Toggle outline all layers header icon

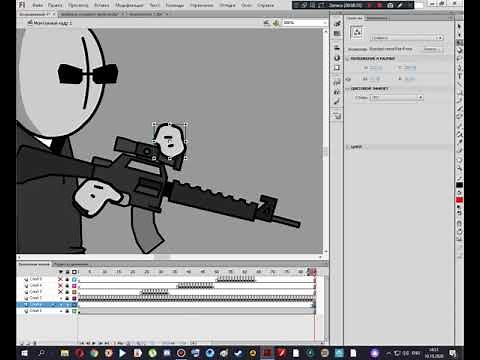coord(74,272)
